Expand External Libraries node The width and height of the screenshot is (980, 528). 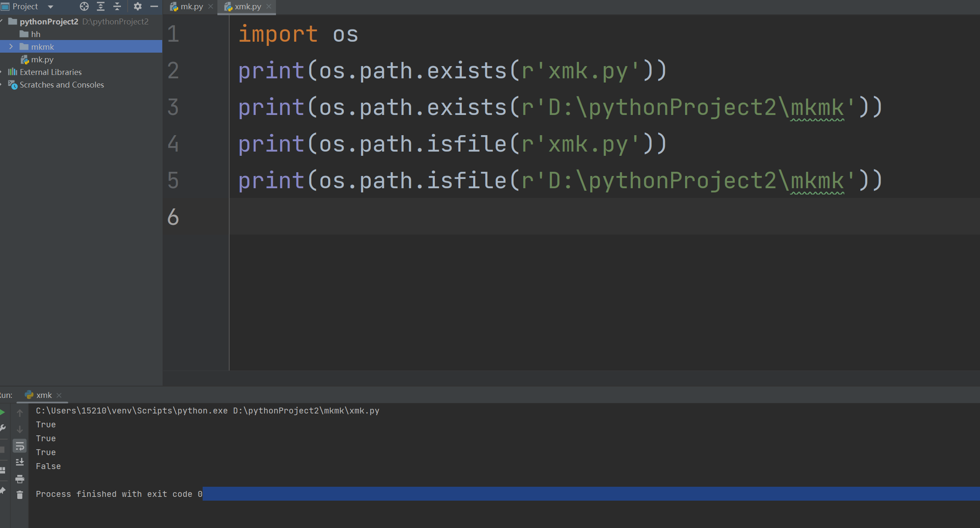point(1,72)
